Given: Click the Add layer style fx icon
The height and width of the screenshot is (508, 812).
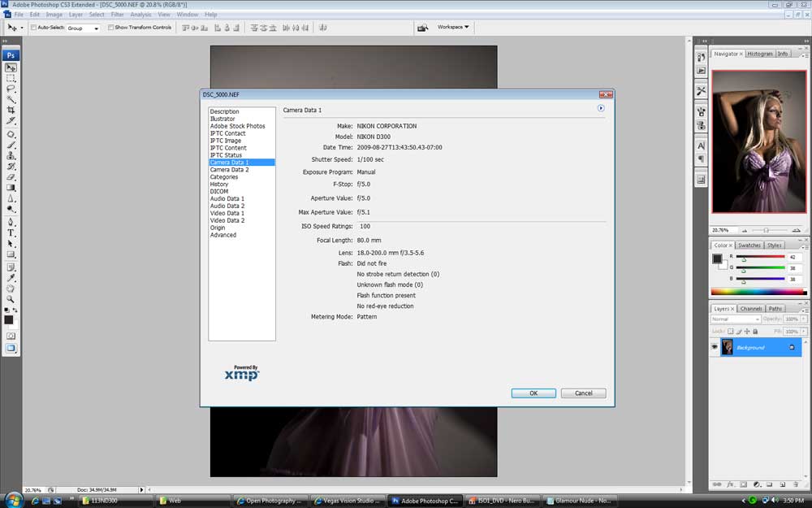Looking at the screenshot, I should click(x=730, y=484).
